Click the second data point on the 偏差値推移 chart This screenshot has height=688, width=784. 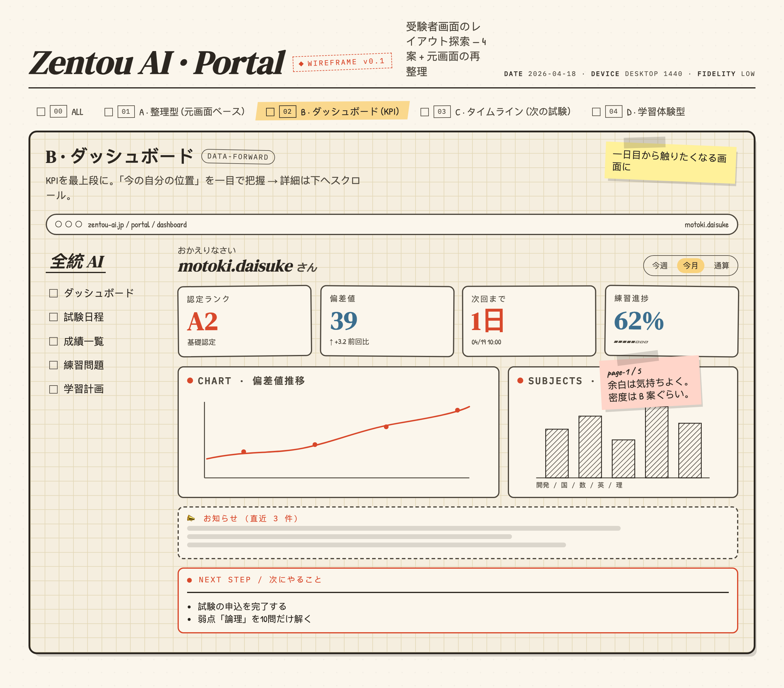[315, 445]
